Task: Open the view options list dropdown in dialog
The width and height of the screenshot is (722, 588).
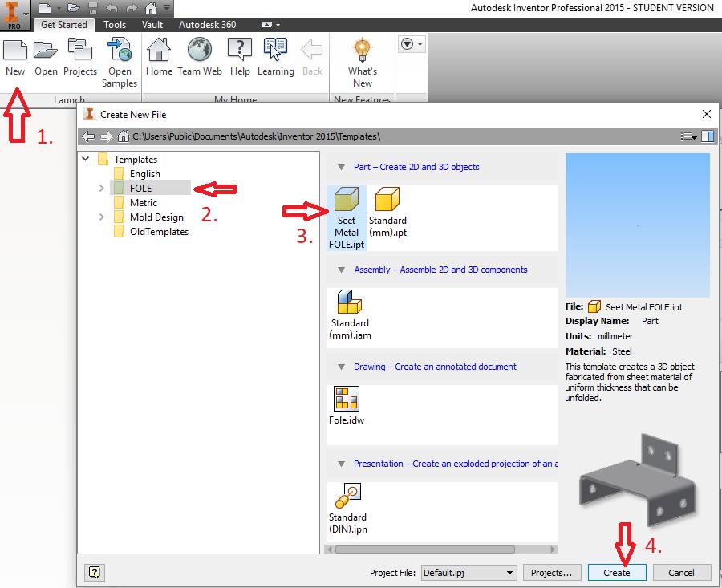Action: (689, 136)
